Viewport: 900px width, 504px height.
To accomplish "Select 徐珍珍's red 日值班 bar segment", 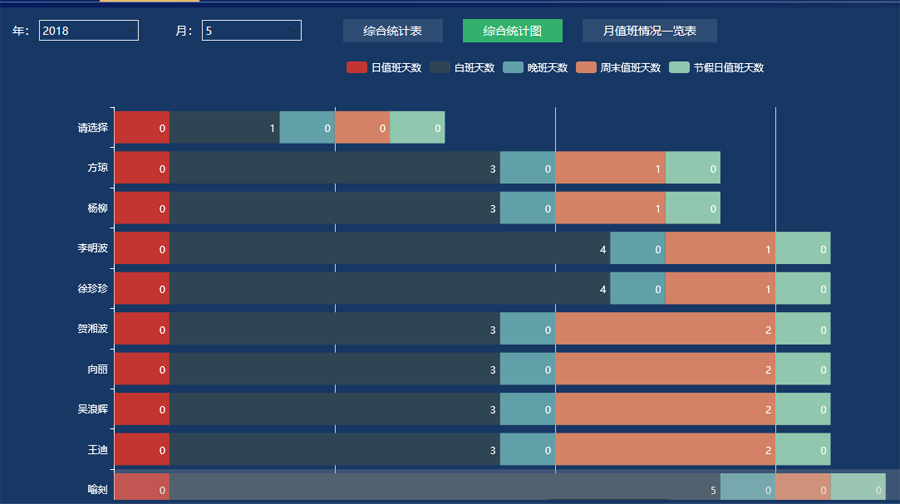I will (141, 288).
